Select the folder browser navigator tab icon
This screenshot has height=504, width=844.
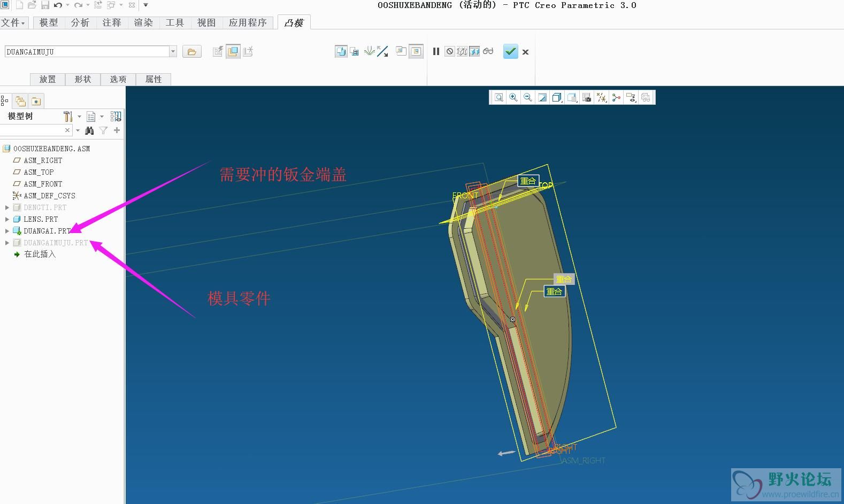(x=20, y=100)
